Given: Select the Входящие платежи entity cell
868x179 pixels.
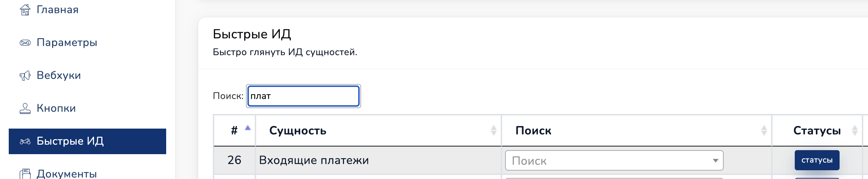Looking at the screenshot, I should (x=314, y=160).
